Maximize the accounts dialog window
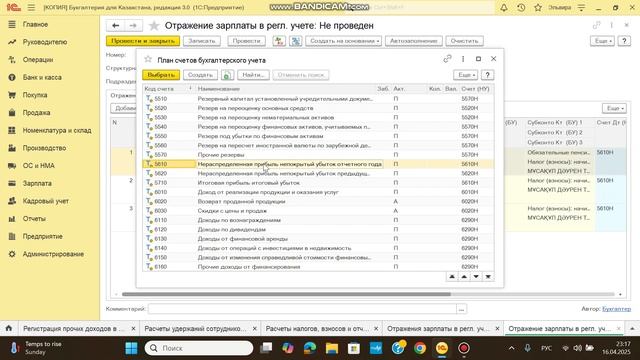The image size is (640, 360). click(x=478, y=59)
